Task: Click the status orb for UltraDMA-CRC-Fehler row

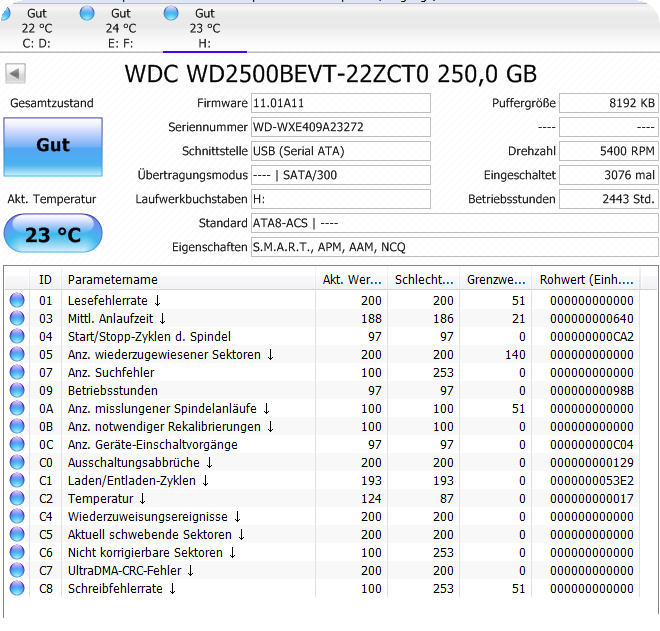Action: (x=17, y=570)
